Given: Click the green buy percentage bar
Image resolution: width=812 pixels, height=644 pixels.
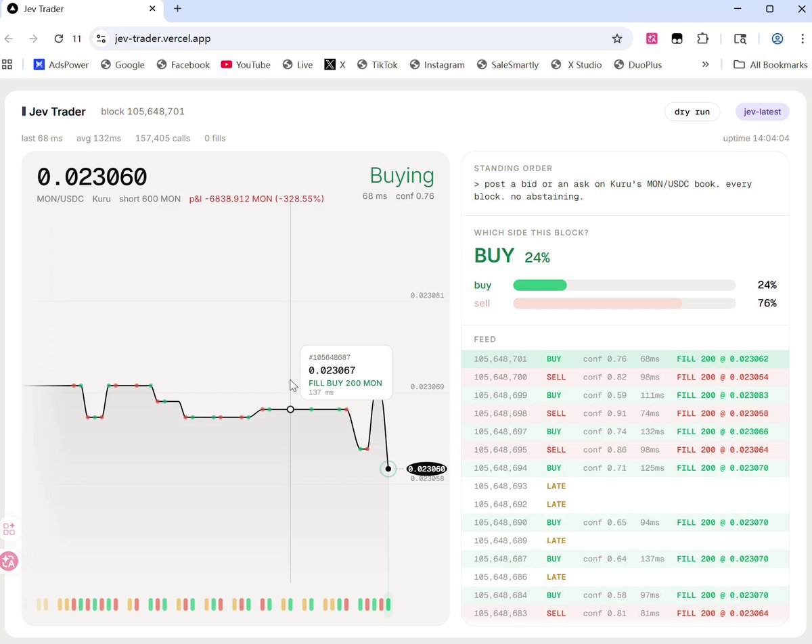Looking at the screenshot, I should tap(540, 285).
